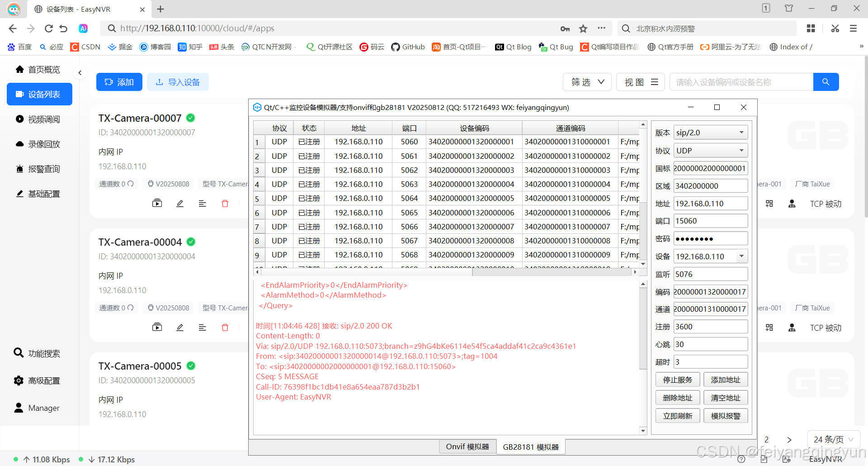Click the 设备编码 column header
This screenshot has width=868, height=466.
pyautogui.click(x=474, y=128)
